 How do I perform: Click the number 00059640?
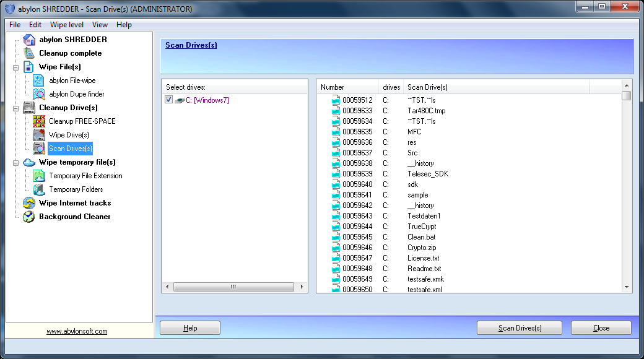coord(357,184)
